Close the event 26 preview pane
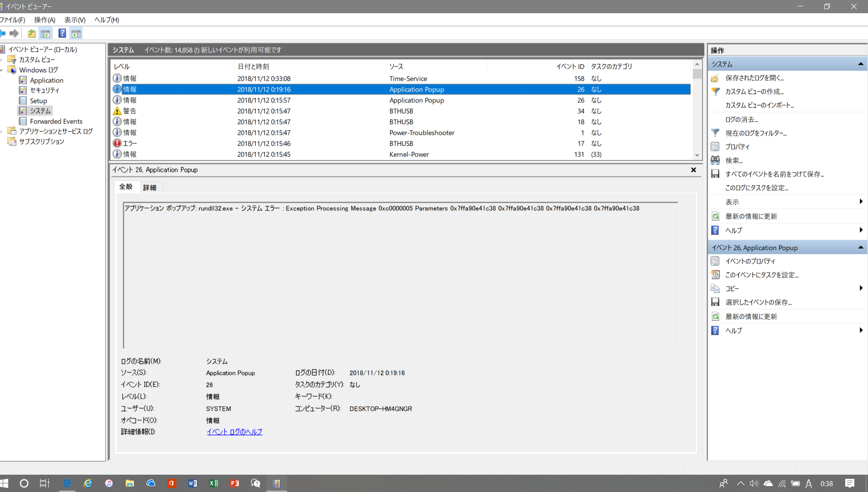Viewport: 868px width, 492px height. click(x=693, y=170)
